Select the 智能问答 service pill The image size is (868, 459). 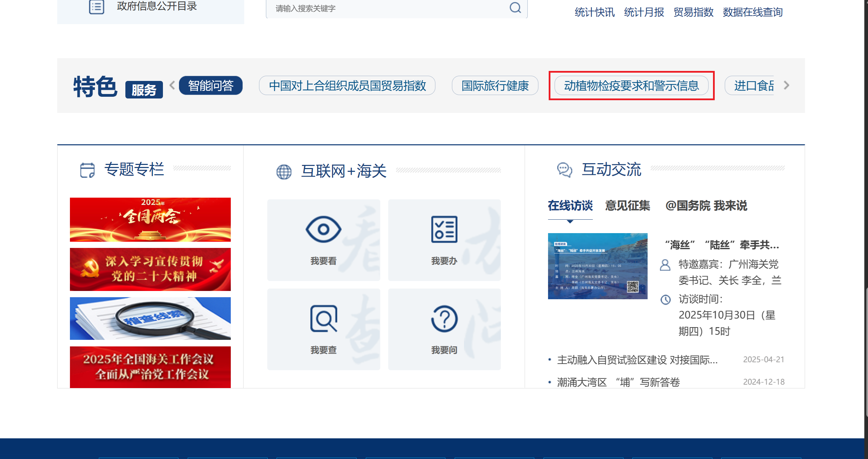211,85
